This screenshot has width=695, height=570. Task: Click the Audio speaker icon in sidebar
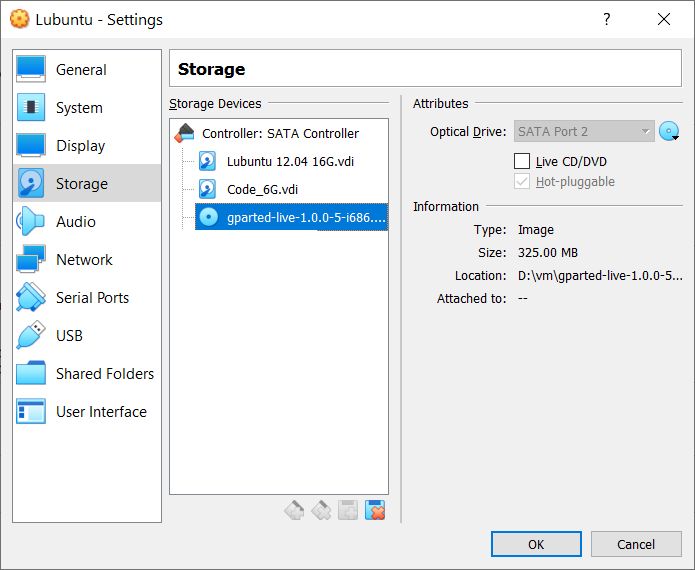31,221
